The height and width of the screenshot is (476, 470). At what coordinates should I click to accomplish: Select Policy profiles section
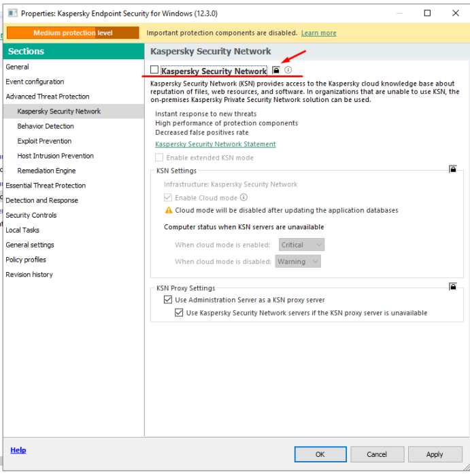(73, 260)
